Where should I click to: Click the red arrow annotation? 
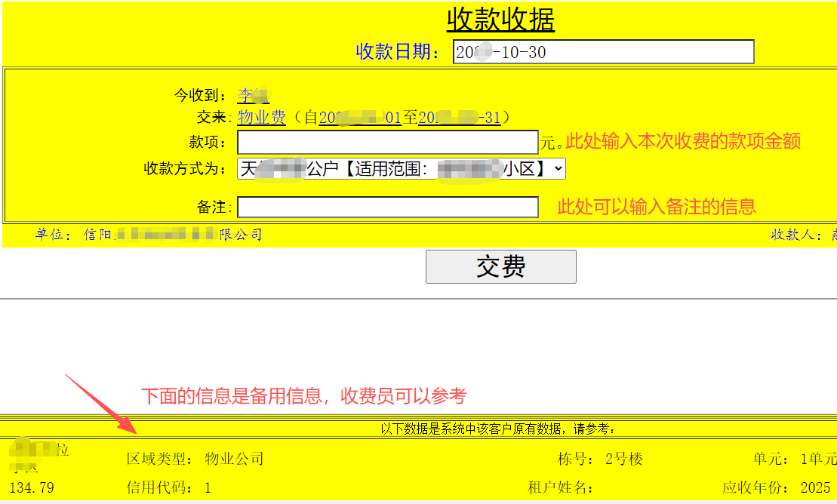coord(99,404)
